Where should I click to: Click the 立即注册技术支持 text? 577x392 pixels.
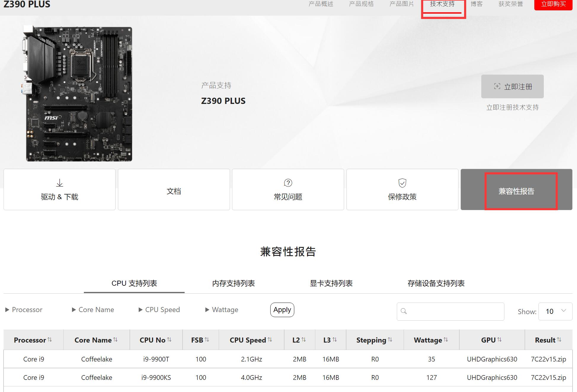pos(512,107)
